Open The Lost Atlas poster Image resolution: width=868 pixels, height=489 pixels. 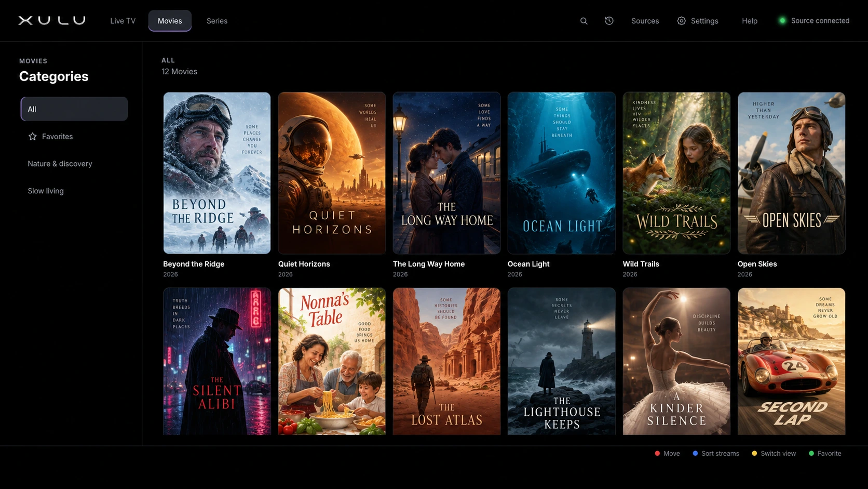coord(446,361)
